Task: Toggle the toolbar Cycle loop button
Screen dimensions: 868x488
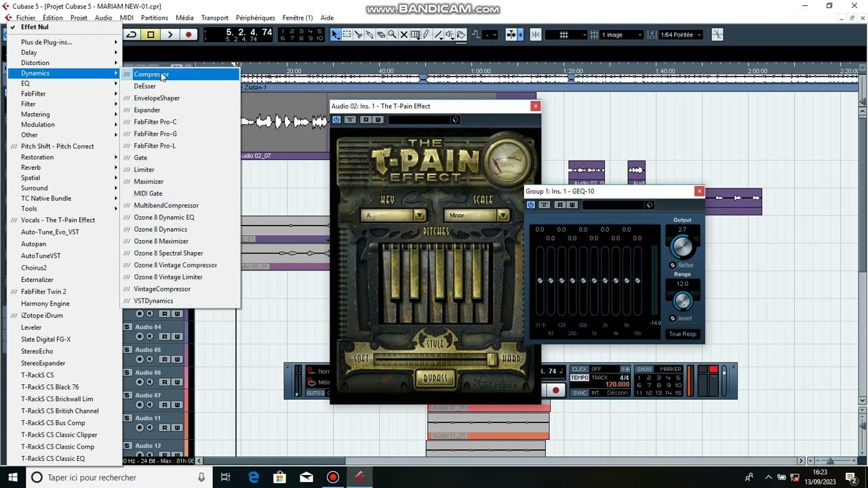Action: [x=132, y=35]
